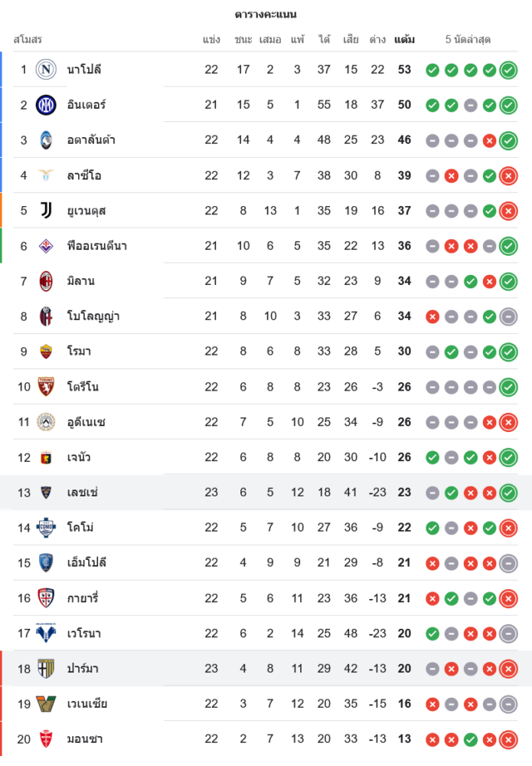The width and height of the screenshot is (532, 766).
Task: Click Monza's first red loss indicator
Action: pos(432,740)
